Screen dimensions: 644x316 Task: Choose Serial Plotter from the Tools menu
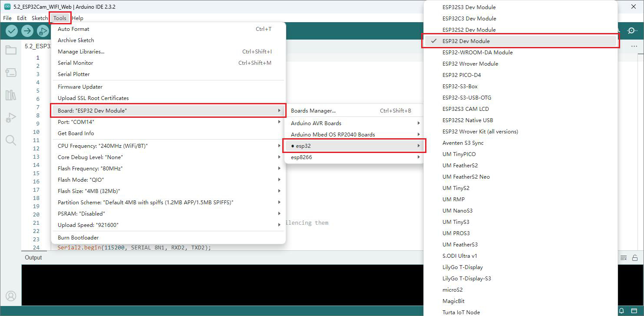coord(168,74)
